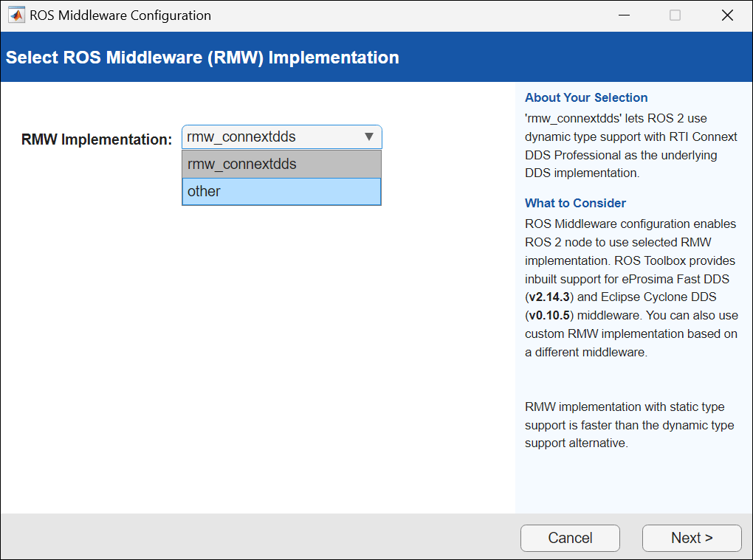The width and height of the screenshot is (753, 560).
Task: Click the blue "Select ROS Middleware" header title
Action: point(202,58)
